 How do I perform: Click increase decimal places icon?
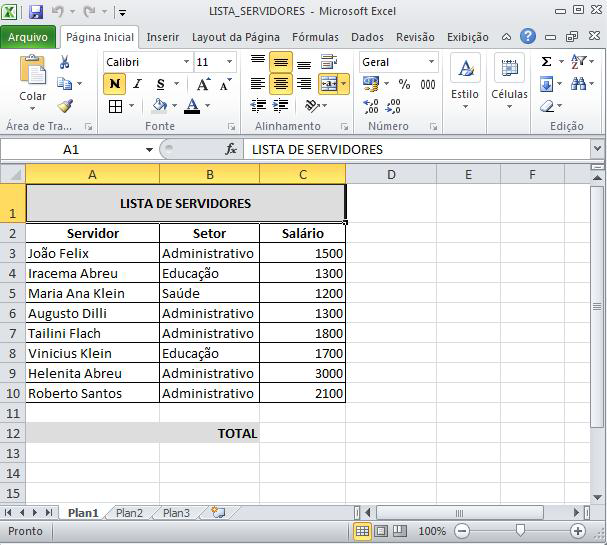point(371,106)
